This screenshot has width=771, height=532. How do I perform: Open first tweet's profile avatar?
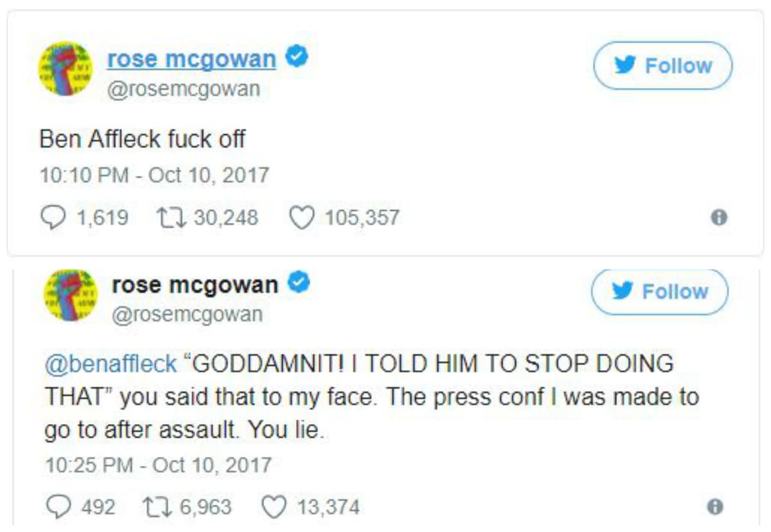66,69
